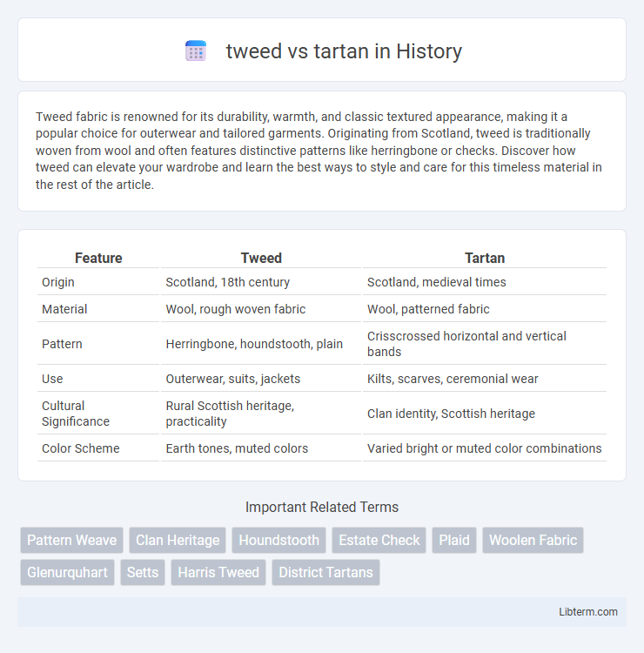The image size is (644, 653).
Task: Choose the Plaid tag
Action: click(454, 540)
